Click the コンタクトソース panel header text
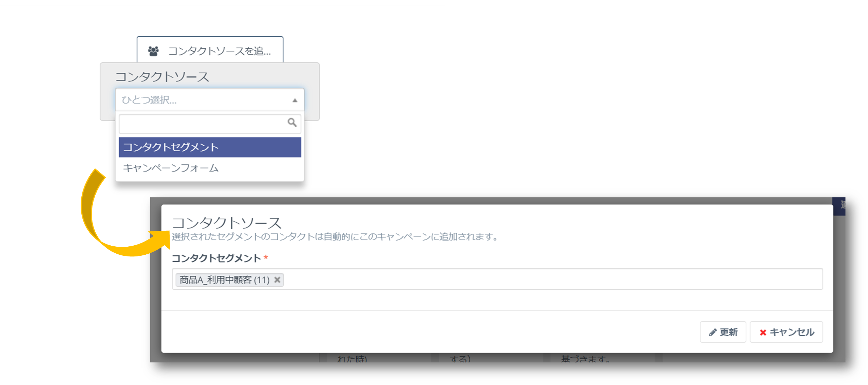This screenshot has height=385, width=868. point(162,76)
